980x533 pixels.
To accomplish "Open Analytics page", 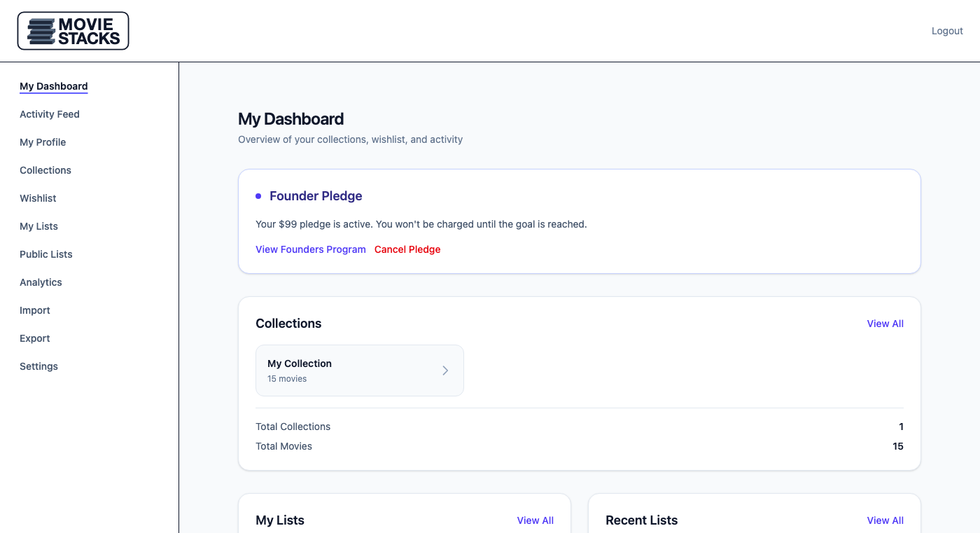I will 41,282.
